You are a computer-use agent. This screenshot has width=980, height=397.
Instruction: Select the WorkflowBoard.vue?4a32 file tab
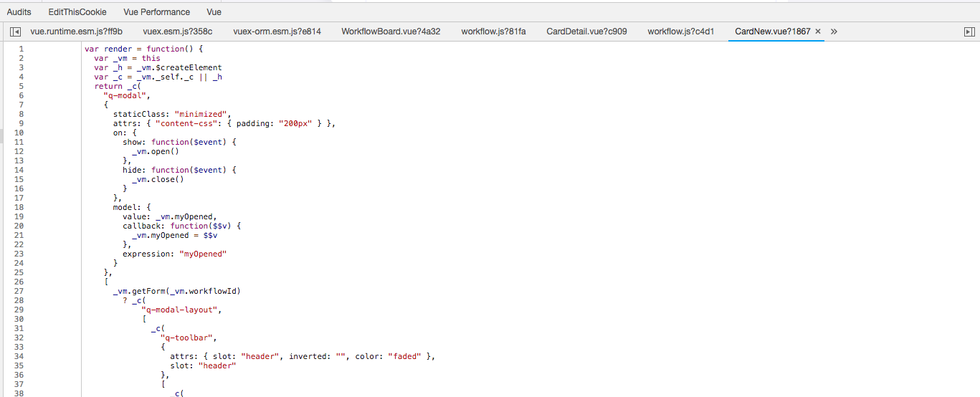coord(391,32)
